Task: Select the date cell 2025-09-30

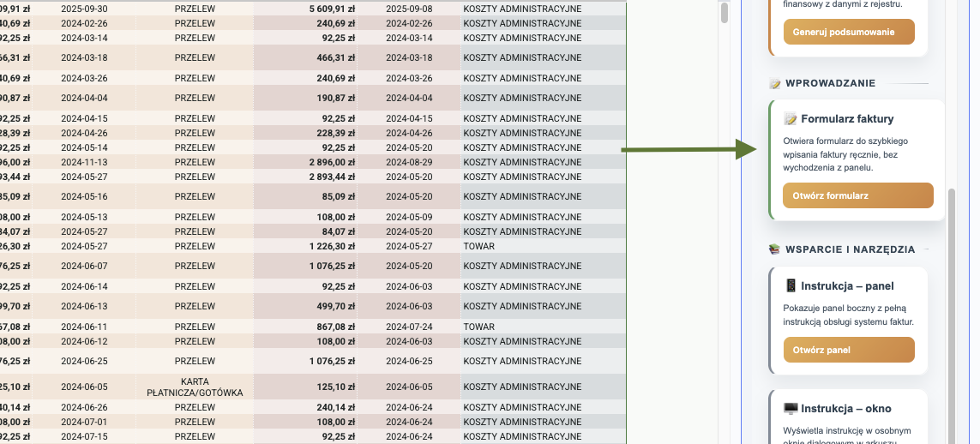Action: [84, 8]
